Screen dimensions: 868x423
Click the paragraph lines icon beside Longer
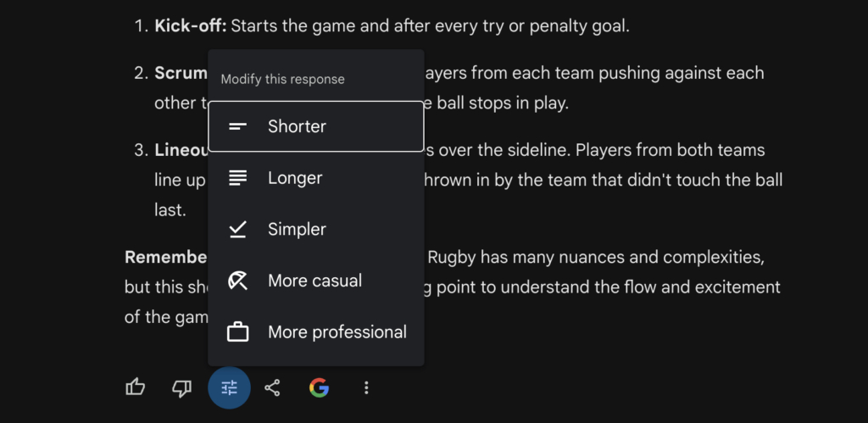click(237, 178)
